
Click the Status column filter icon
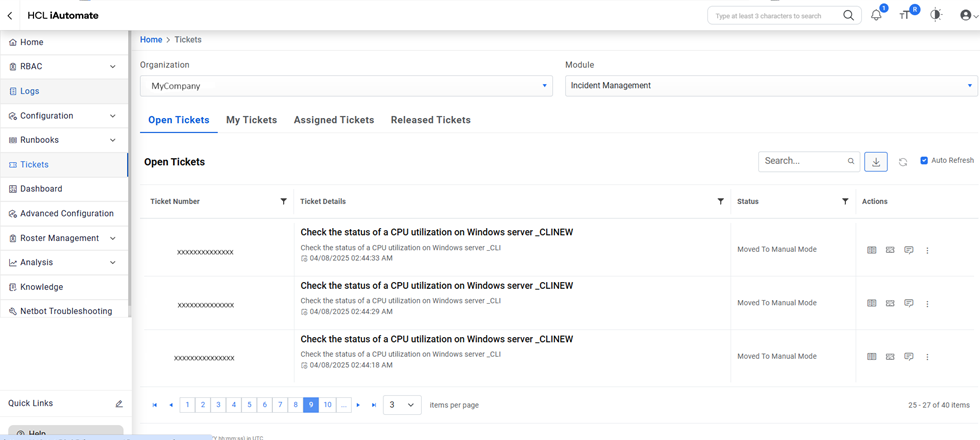click(x=845, y=202)
